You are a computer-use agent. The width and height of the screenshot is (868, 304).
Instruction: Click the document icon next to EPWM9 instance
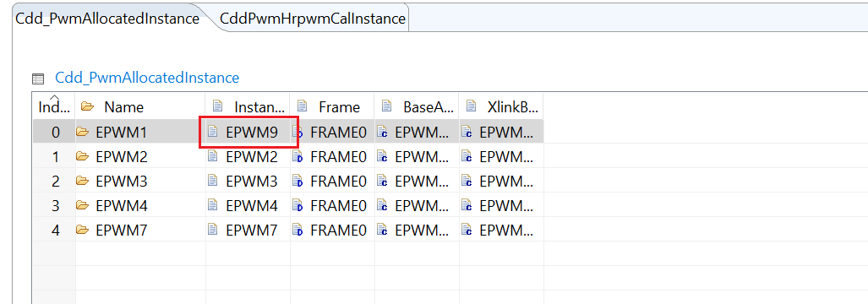(x=212, y=132)
